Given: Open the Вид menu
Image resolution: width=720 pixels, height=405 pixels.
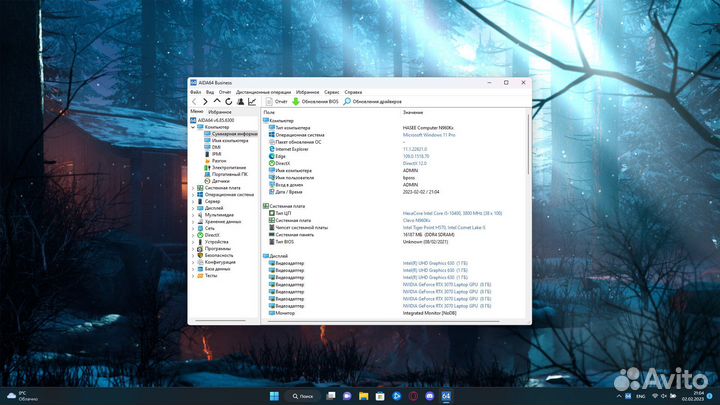Looking at the screenshot, I should pyautogui.click(x=210, y=92).
